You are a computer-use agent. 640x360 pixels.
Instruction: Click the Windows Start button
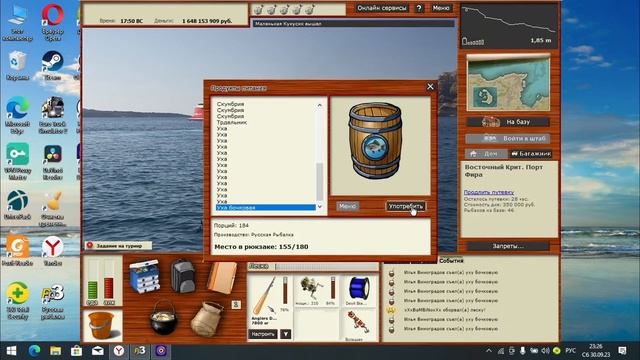point(11,351)
